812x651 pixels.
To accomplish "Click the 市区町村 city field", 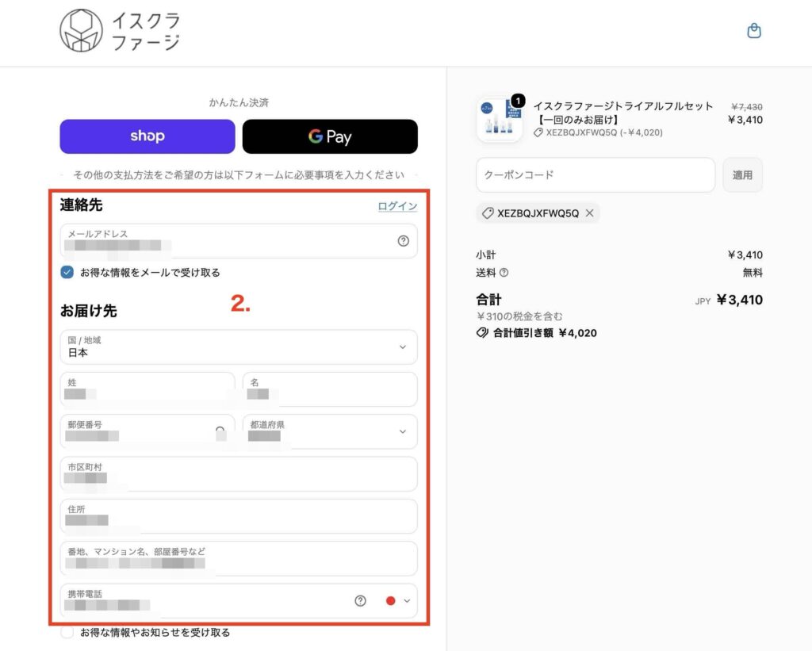I will 239,474.
